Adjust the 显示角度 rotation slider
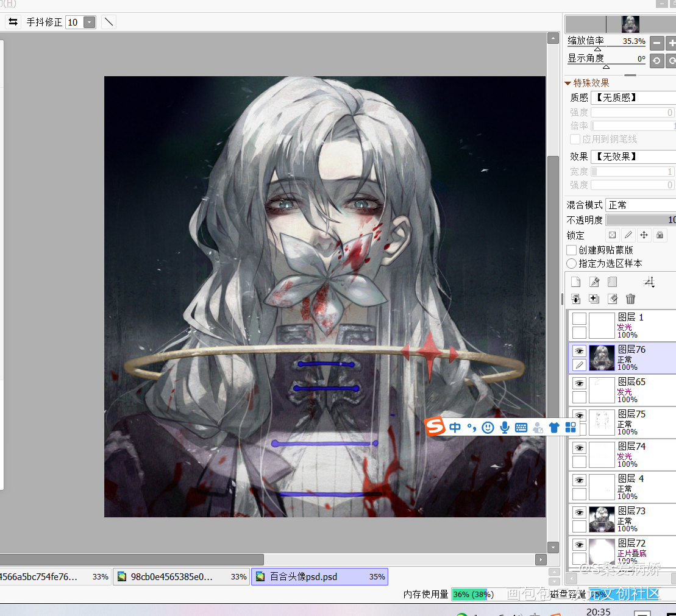 [x=607, y=65]
